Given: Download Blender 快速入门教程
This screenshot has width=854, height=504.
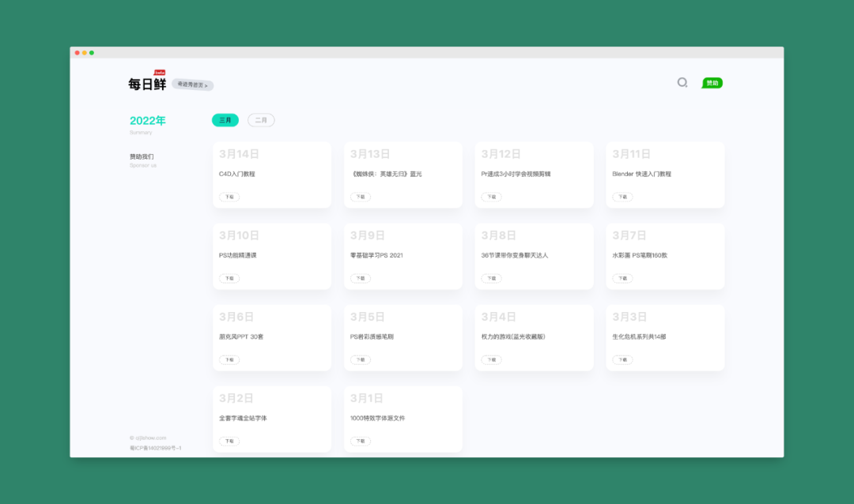Looking at the screenshot, I should (x=622, y=197).
